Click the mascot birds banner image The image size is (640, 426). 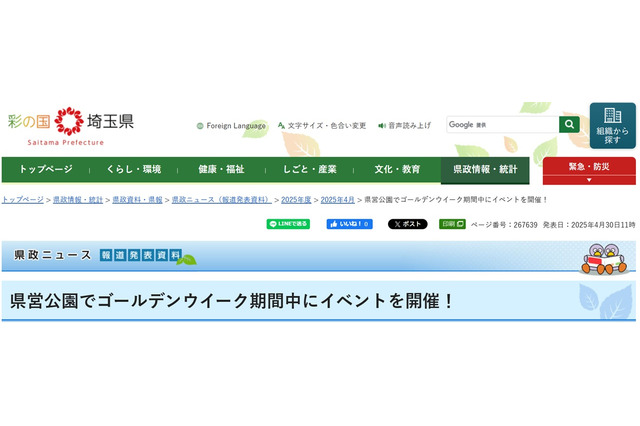click(x=605, y=258)
